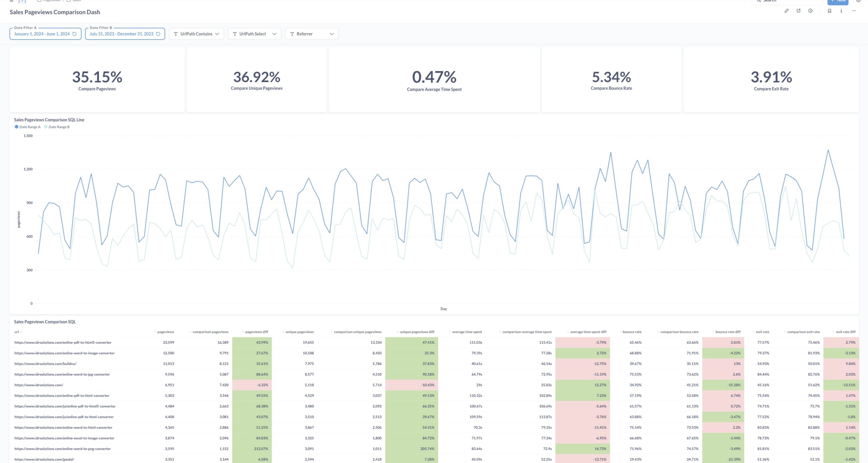
Task: Click the online-word-to-jpg-converter URL row
Action: (62, 374)
